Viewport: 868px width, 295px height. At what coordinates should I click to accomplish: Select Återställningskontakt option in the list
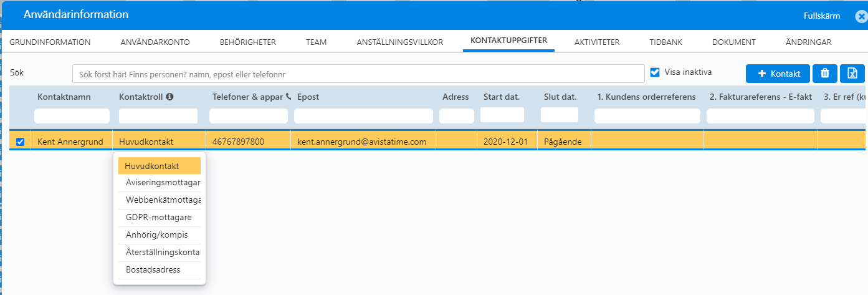[x=160, y=253]
